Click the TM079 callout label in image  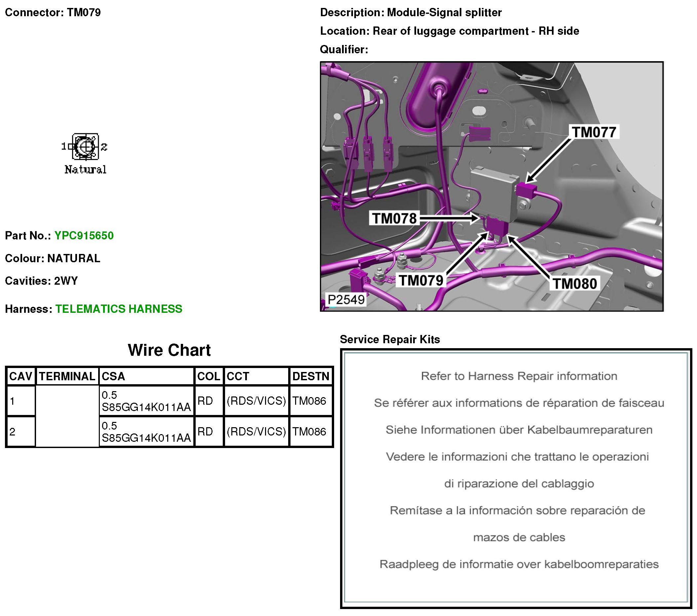421,280
